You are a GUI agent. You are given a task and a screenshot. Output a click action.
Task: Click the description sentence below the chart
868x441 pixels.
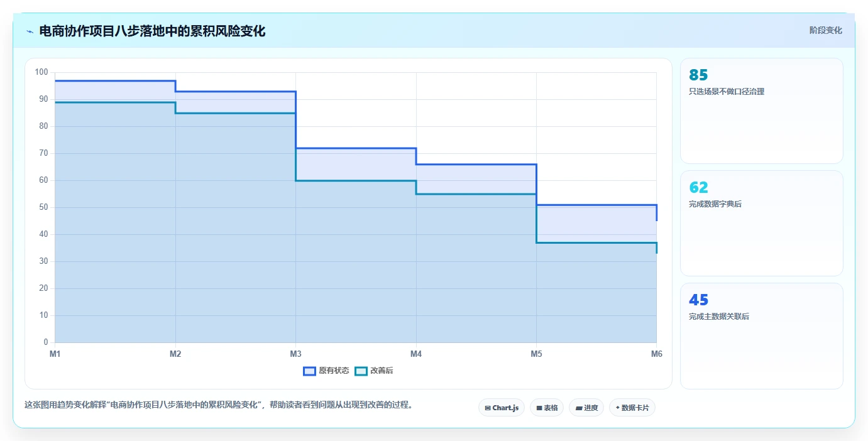221,405
